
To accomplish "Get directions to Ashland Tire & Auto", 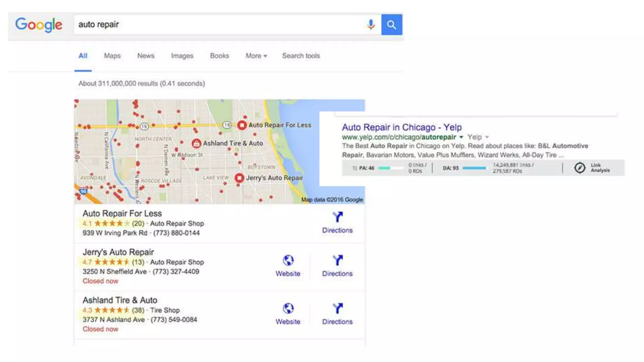I will [x=337, y=309].
